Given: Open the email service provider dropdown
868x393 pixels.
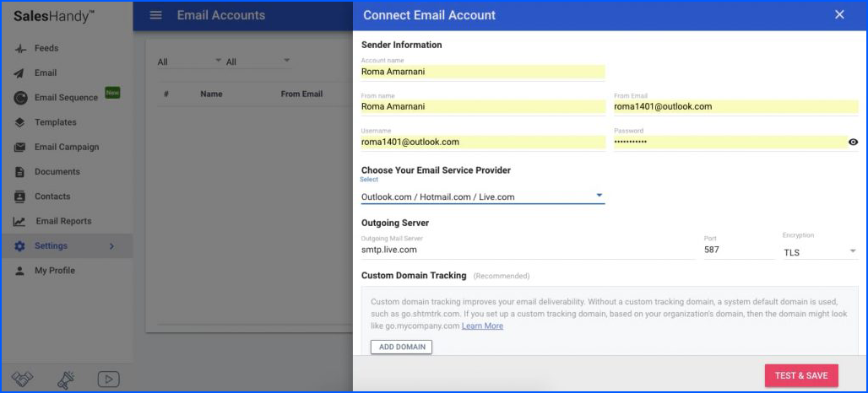Looking at the screenshot, I should 483,196.
